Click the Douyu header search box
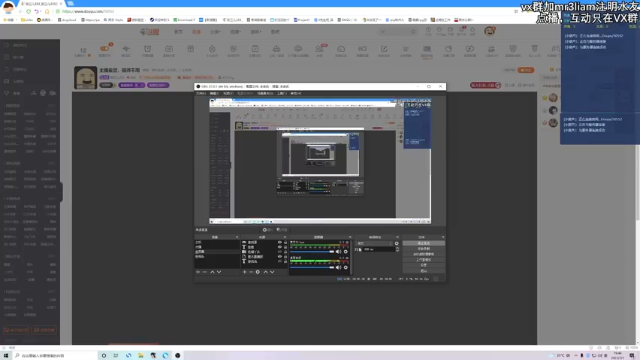This screenshot has width=640, height=360. 397,31
